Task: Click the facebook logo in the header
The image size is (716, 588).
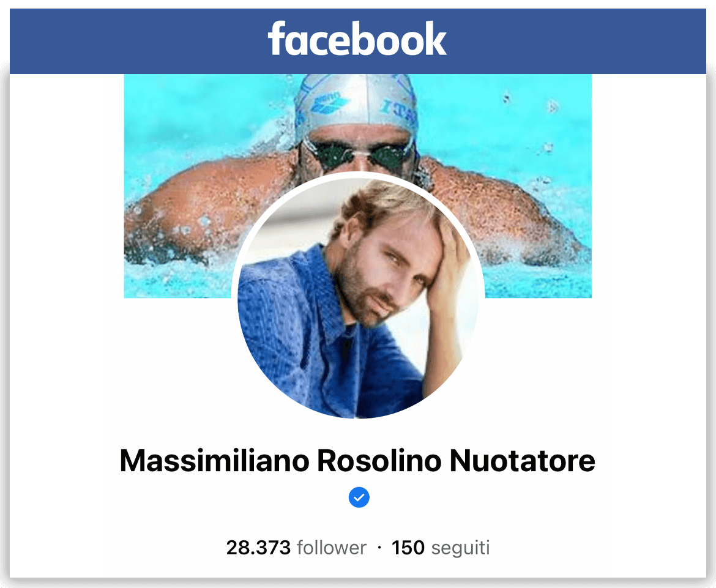Action: coord(357,39)
